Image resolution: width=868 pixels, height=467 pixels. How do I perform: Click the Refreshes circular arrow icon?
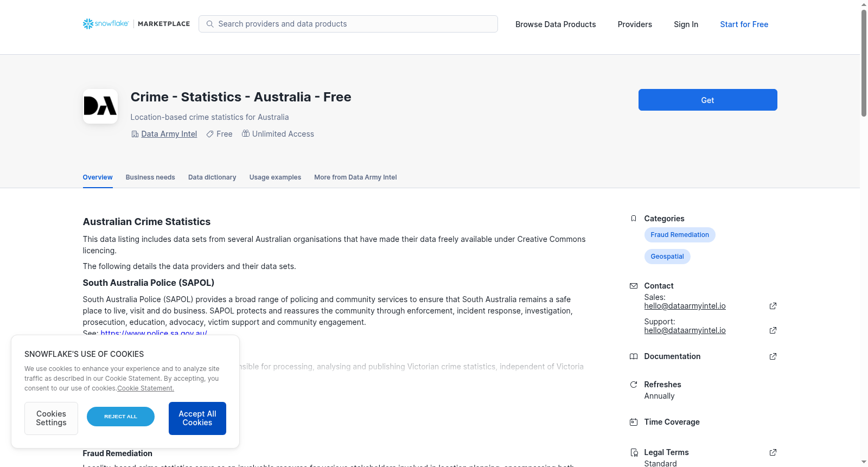pyautogui.click(x=634, y=385)
